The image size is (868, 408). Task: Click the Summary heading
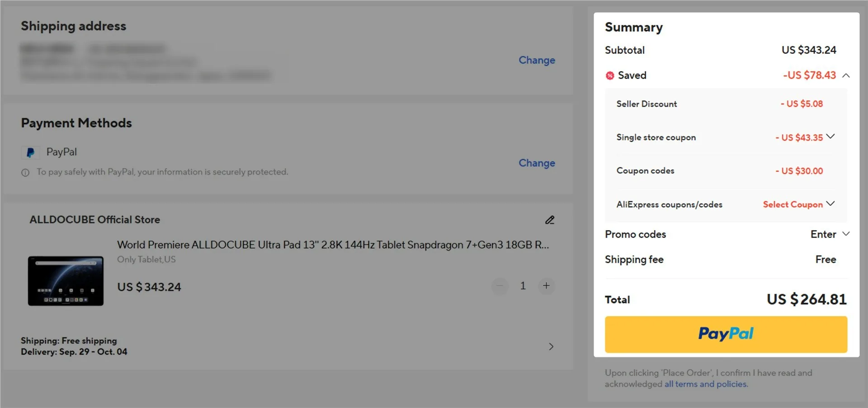tap(634, 28)
